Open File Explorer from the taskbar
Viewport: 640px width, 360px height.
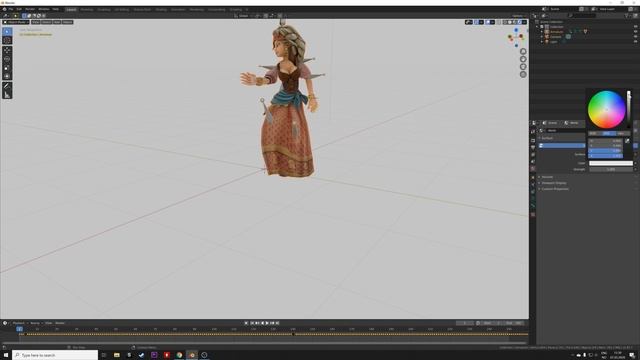click(117, 355)
